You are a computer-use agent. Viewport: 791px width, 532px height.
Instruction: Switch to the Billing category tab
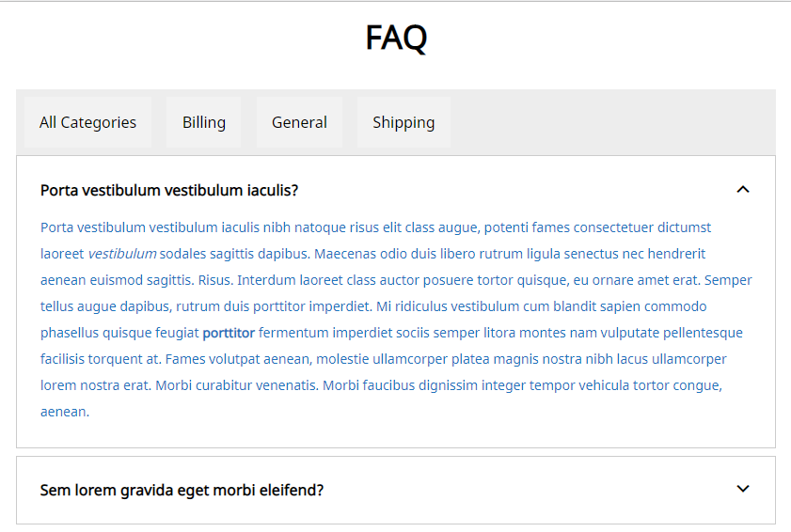(204, 122)
